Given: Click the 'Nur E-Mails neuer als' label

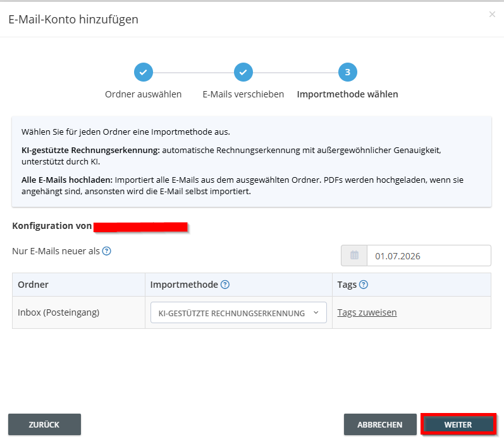Looking at the screenshot, I should tap(56, 251).
